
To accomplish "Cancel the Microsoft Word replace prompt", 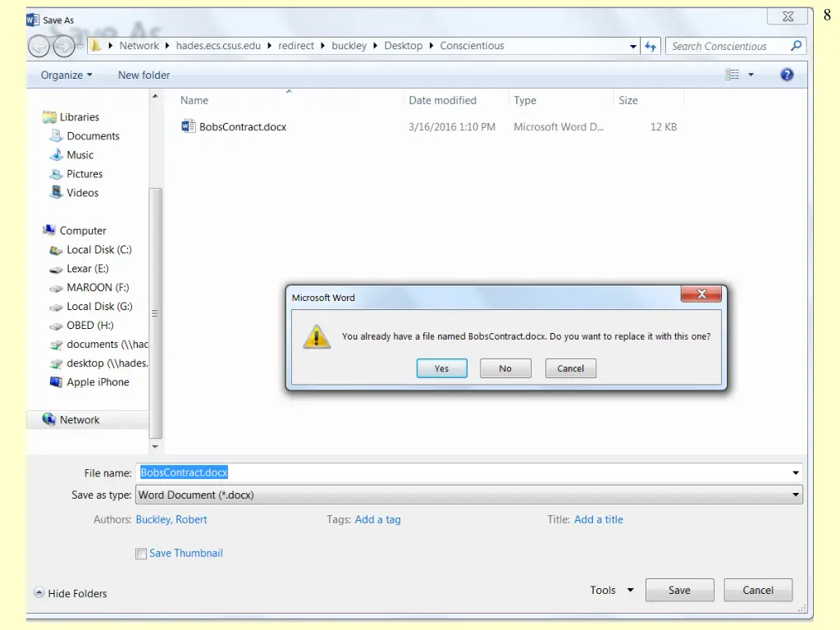I will click(571, 368).
